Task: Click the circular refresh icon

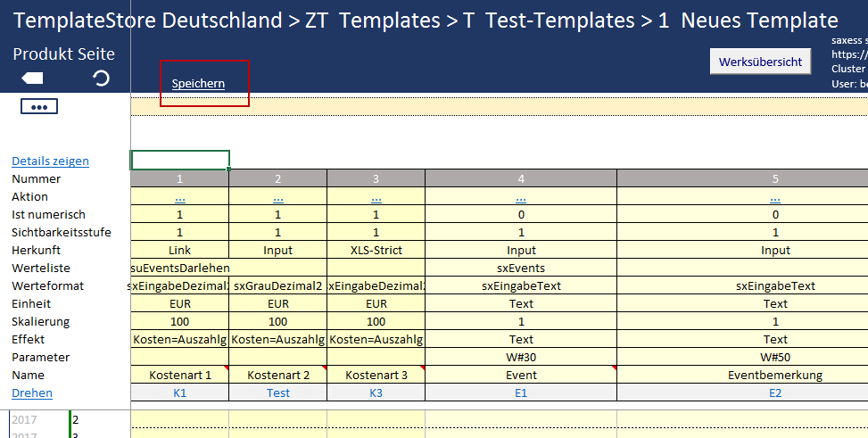Action: 101,79
